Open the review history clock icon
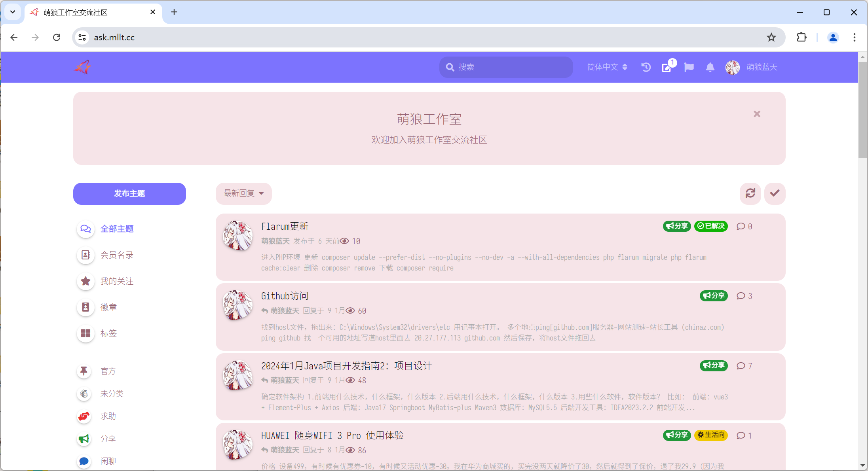The image size is (868, 471). 645,67
